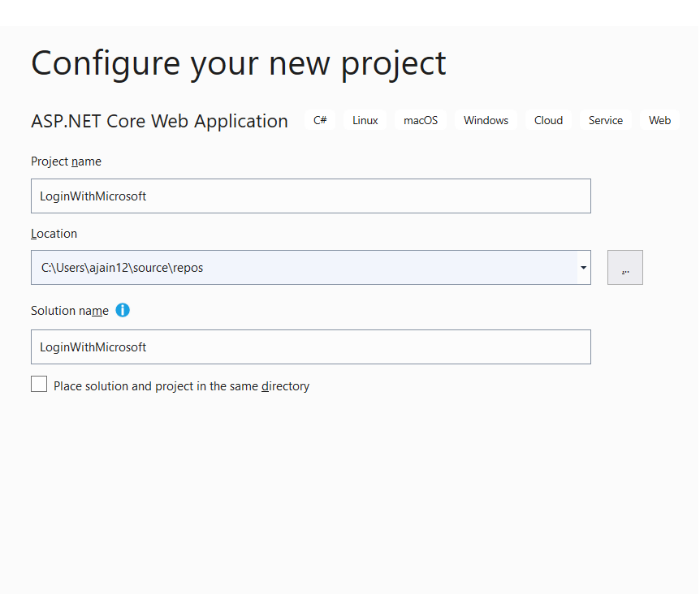Click the ASP.NET Core Web Application heading
700x594 pixels.
[x=159, y=120]
